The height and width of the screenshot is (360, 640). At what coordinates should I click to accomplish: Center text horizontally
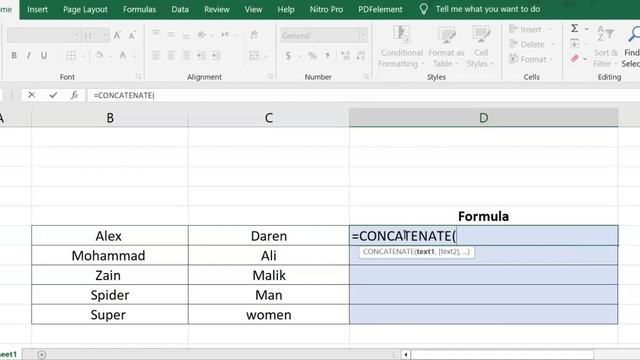[x=171, y=55]
